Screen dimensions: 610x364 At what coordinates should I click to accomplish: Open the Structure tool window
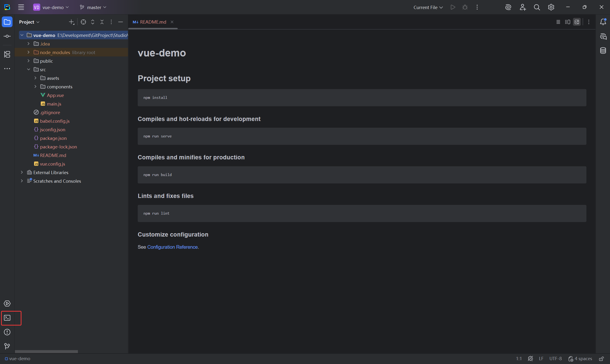(7, 54)
